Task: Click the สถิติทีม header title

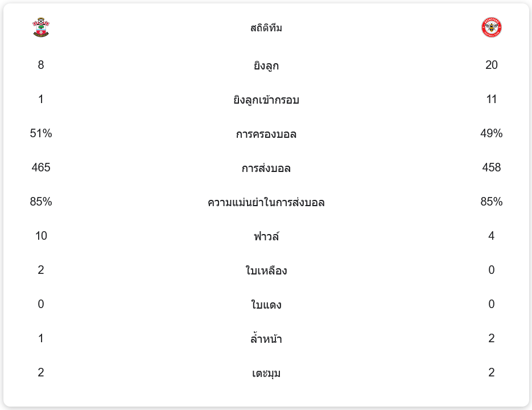Action: coord(266,28)
